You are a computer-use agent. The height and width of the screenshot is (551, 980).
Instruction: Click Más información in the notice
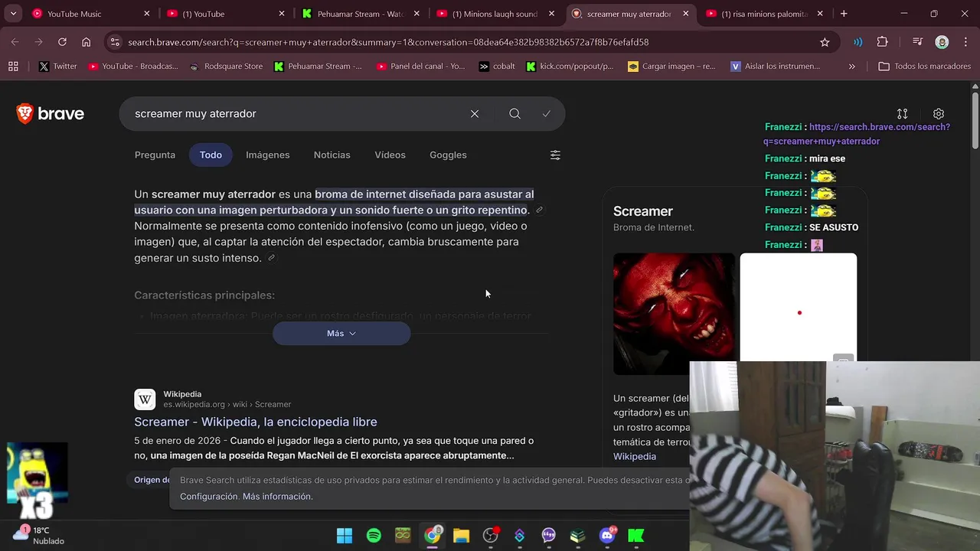277,497
